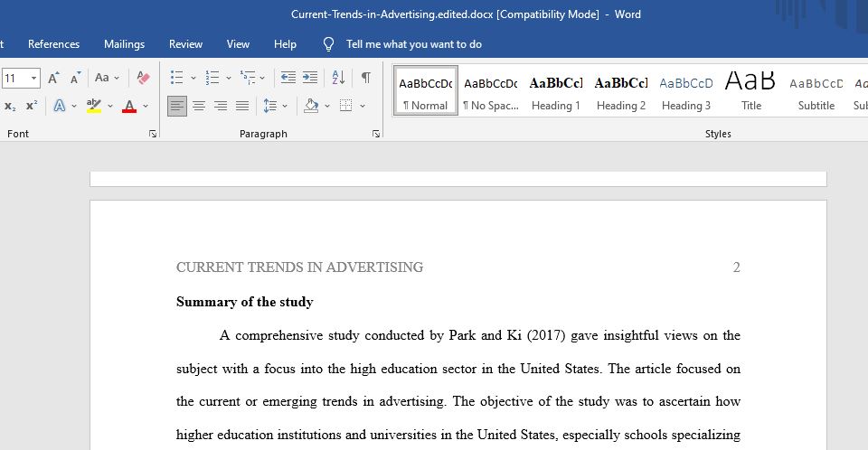Apply yellow text highlight color
The width and height of the screenshot is (868, 450).
(x=94, y=106)
